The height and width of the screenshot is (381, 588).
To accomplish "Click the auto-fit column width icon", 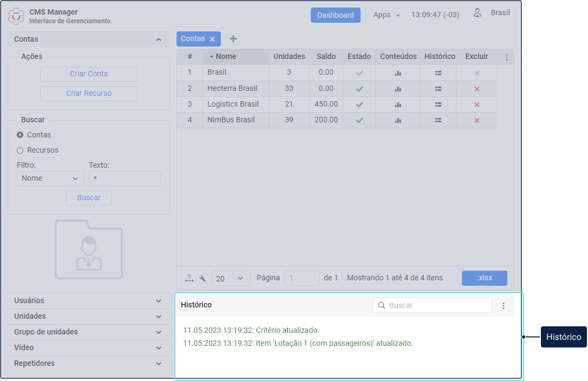I will click(x=189, y=278).
